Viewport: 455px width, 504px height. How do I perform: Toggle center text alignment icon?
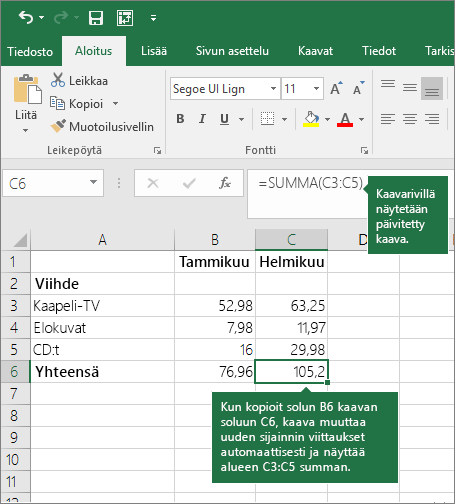pos(410,119)
